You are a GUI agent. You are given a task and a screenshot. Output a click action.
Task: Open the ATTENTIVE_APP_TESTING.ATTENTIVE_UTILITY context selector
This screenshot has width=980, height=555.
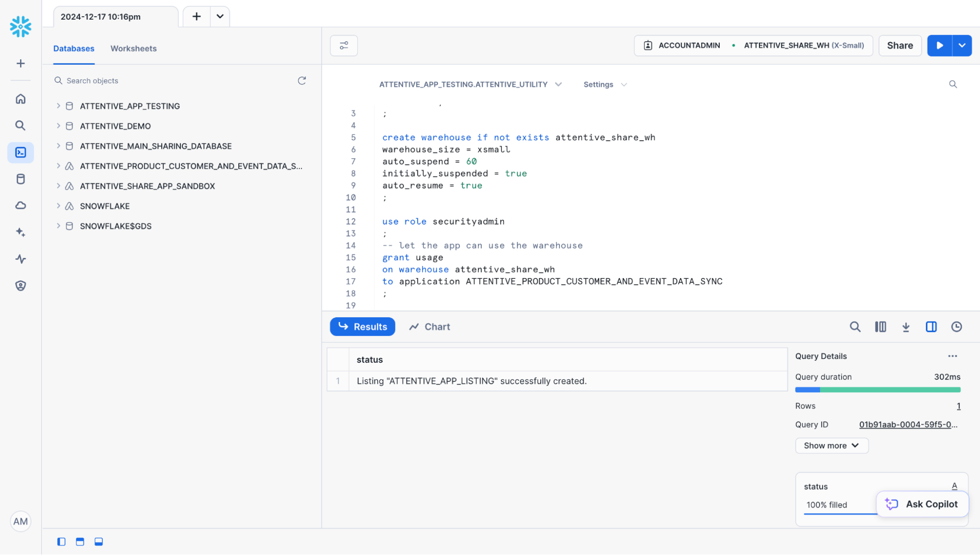(470, 84)
